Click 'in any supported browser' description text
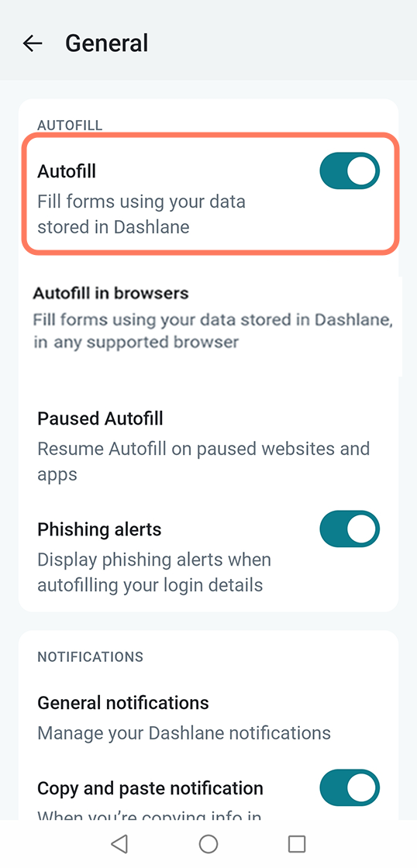The width and height of the screenshot is (417, 868). 136,342
